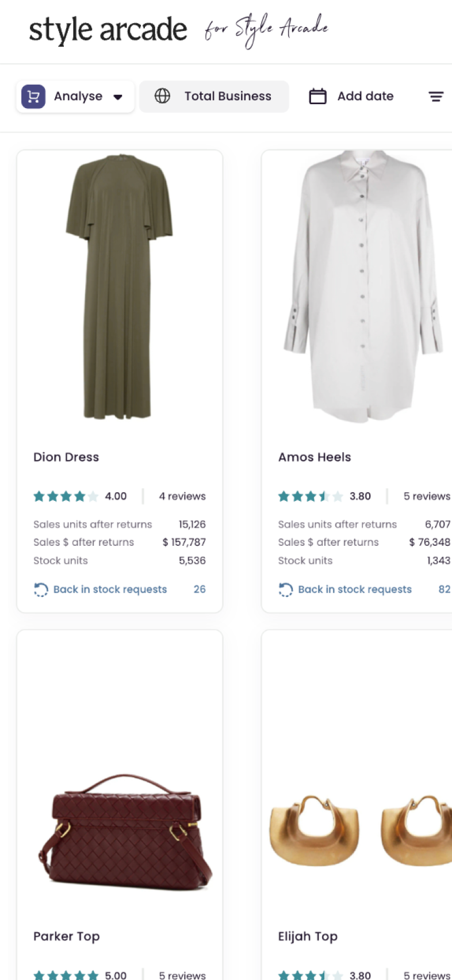Screen dimensions: 452x980
Task: Open the filter lines menu icon
Action: (436, 97)
